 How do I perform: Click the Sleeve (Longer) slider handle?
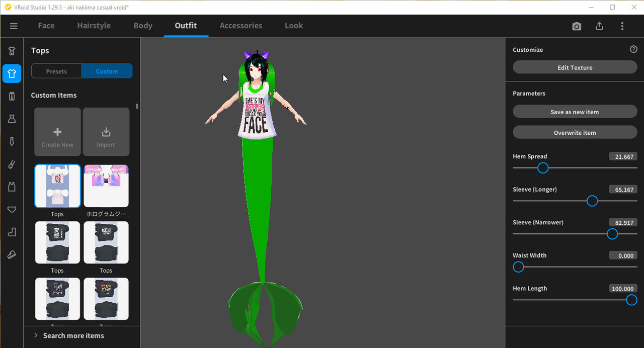pyautogui.click(x=592, y=201)
